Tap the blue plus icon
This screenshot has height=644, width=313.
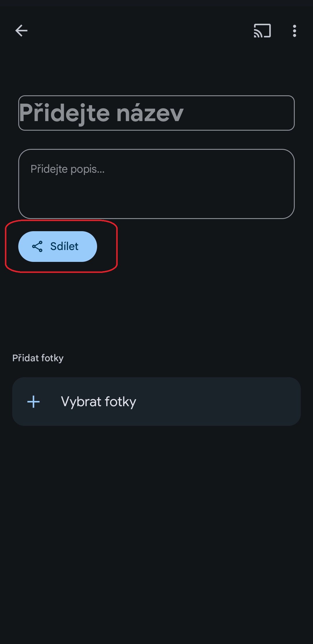coord(33,402)
